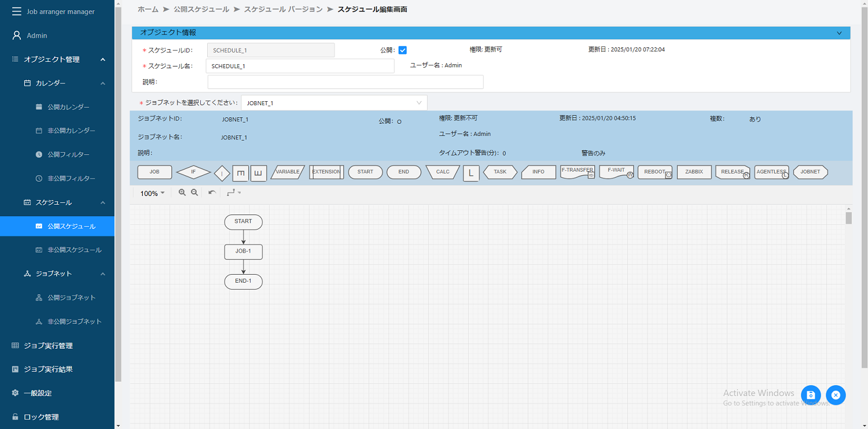Image resolution: width=868 pixels, height=429 pixels.
Task: Select the JOBNET shape in palette
Action: point(810,172)
